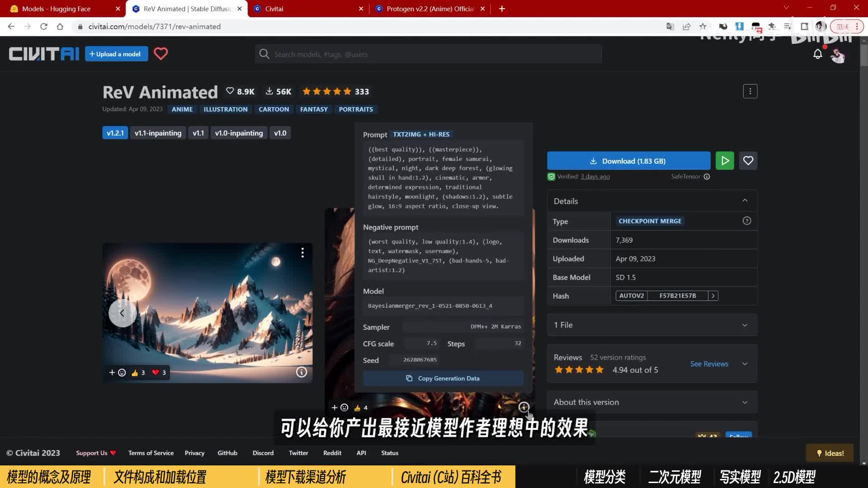Click Copy Generation Data button
Screen dimensions: 868x488
(443, 378)
